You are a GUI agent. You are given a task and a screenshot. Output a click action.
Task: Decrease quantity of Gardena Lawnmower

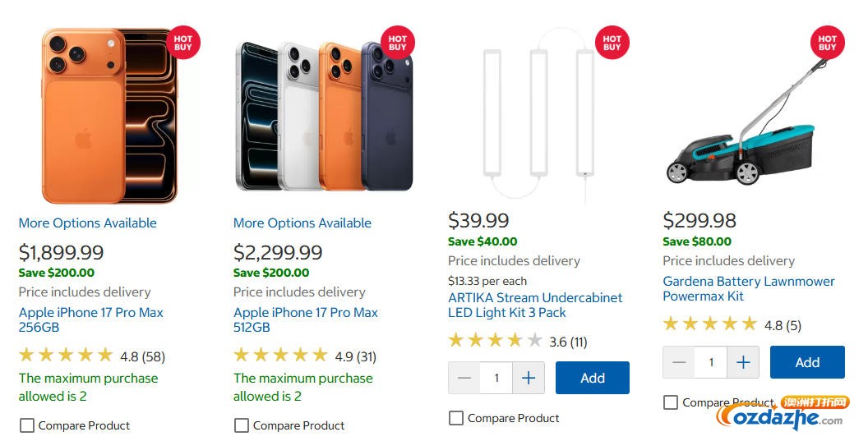[x=679, y=362]
